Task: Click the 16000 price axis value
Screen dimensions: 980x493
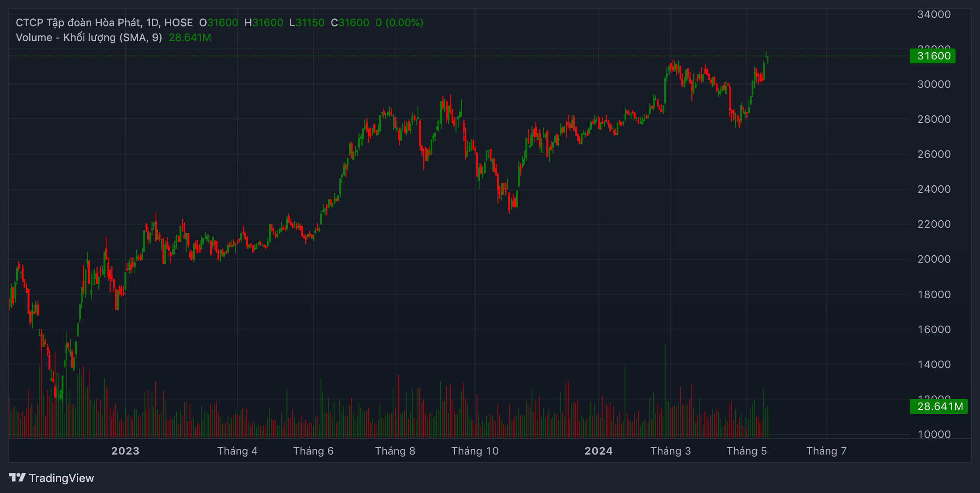Action: pyautogui.click(x=934, y=330)
